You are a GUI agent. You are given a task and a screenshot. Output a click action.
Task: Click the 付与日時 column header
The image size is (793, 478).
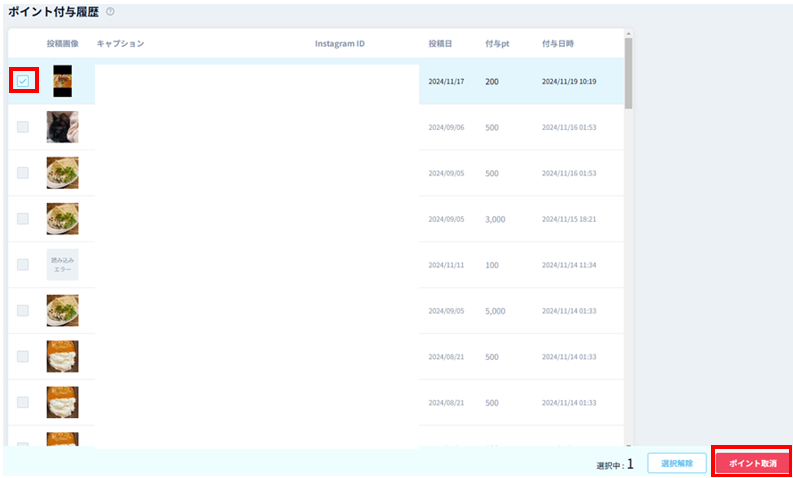[x=557, y=44]
